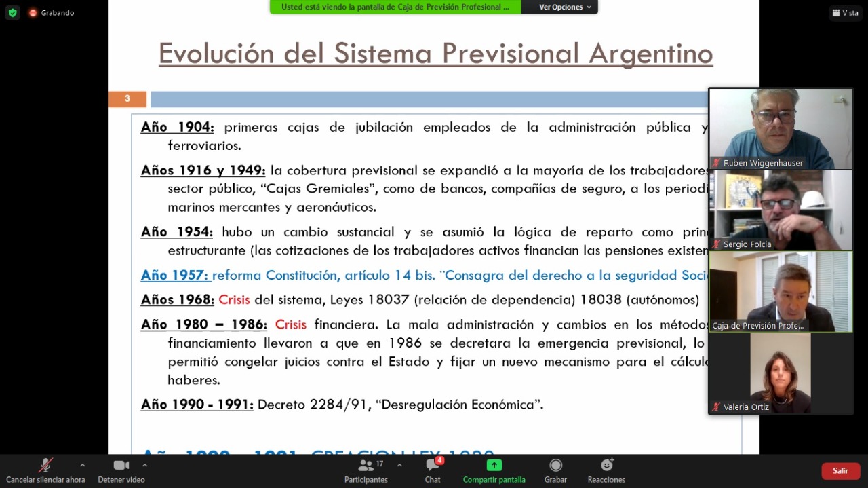
Task: Click the Año 1980 – 1986: heading
Action: 203,324
